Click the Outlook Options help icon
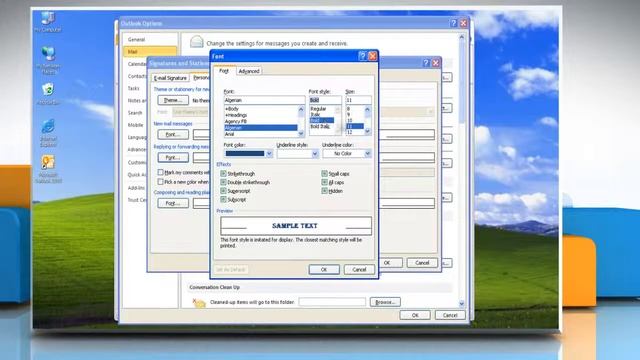This screenshot has height=360, width=640. (453, 23)
